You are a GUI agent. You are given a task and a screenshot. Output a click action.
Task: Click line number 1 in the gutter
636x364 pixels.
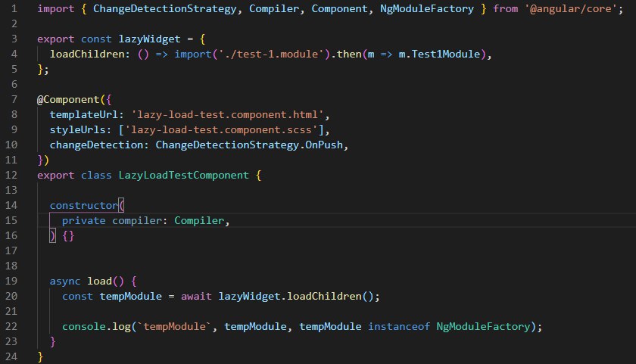[14, 8]
